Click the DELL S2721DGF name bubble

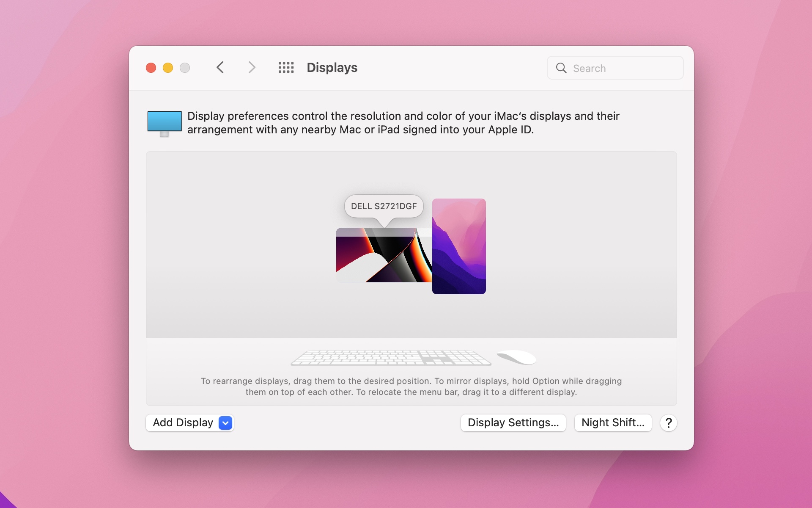click(x=384, y=207)
